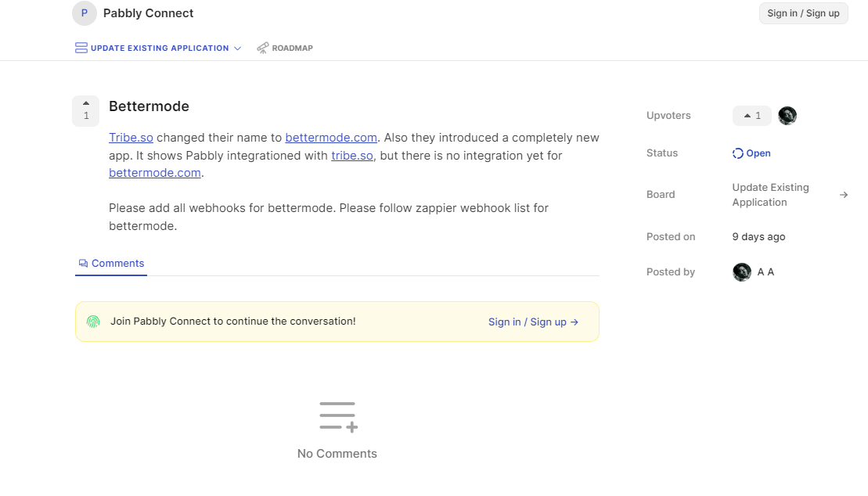This screenshot has width=868, height=496.
Task: Click the board stack icon in navigation
Action: 81,49
